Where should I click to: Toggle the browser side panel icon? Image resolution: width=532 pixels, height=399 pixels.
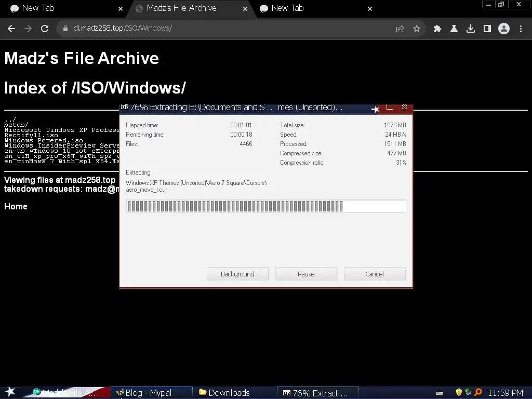(x=487, y=29)
